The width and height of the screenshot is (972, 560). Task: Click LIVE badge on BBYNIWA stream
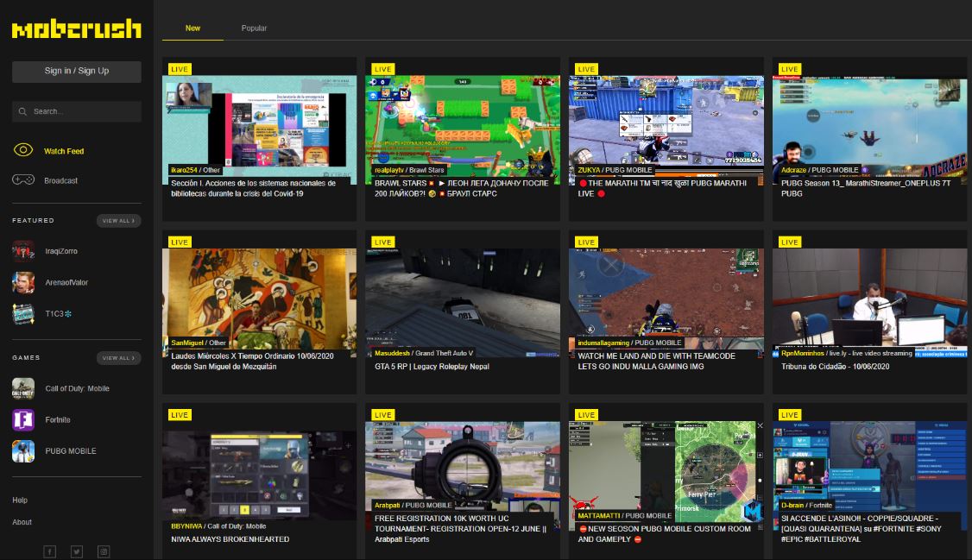point(180,415)
